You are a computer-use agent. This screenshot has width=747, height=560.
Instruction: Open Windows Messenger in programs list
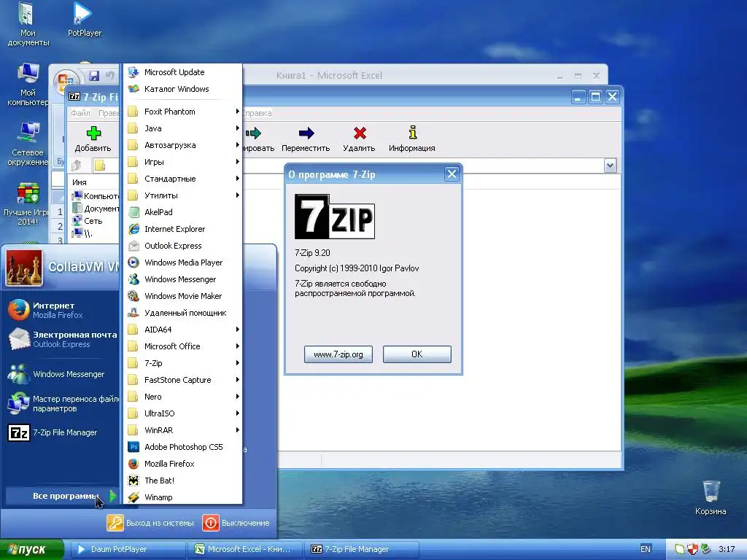pos(183,279)
